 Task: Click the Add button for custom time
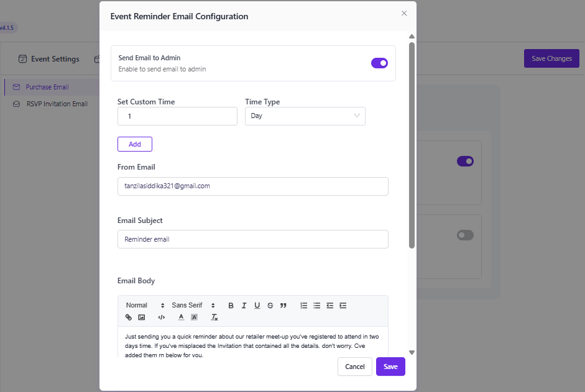point(135,144)
